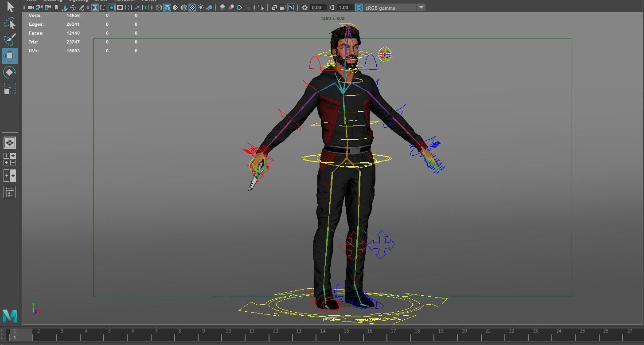This screenshot has width=644, height=345.
Task: Select the yellow hip ring control
Action: [x=347, y=158]
